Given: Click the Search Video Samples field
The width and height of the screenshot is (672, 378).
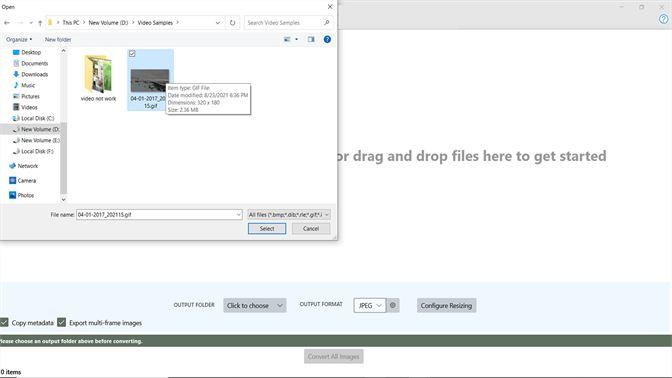Looking at the screenshot, I should coord(283,23).
